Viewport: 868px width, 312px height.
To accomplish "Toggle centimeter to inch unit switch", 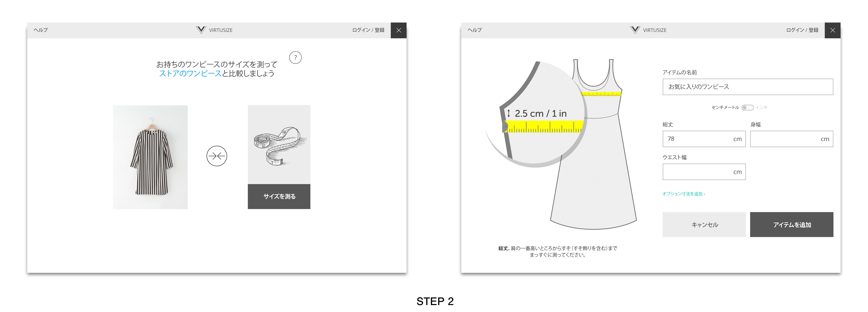I will pyautogui.click(x=747, y=107).
